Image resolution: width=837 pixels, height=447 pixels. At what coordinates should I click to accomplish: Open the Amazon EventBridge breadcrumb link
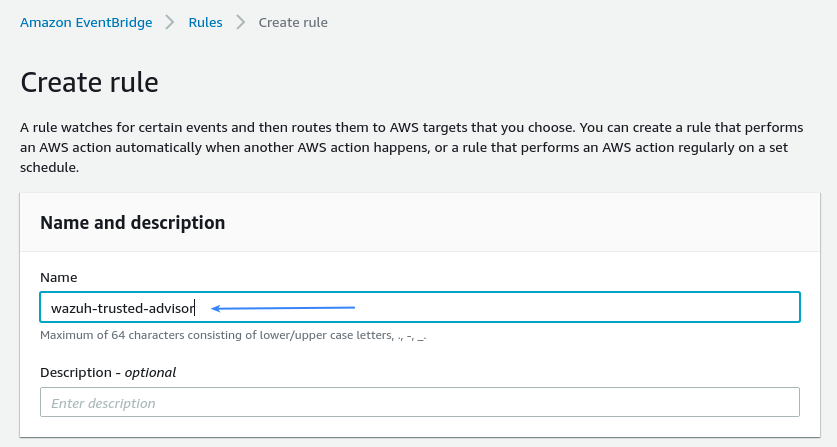(x=86, y=22)
